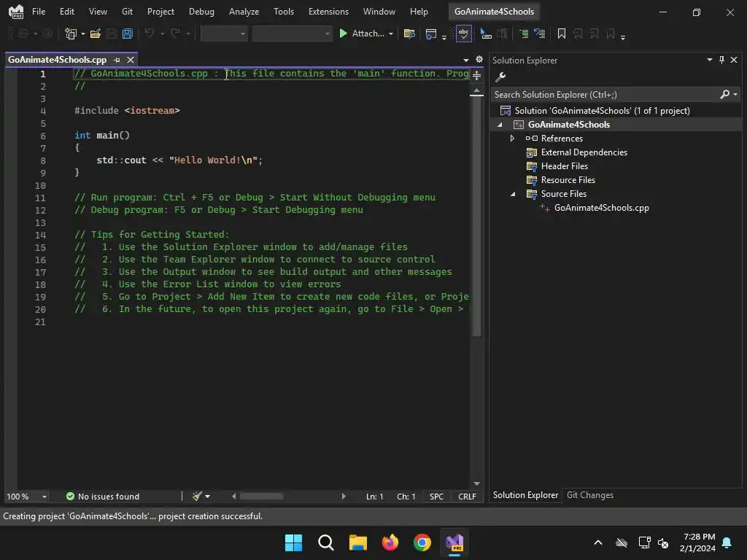Select the Header Files folder
The height and width of the screenshot is (560, 747).
click(x=565, y=166)
